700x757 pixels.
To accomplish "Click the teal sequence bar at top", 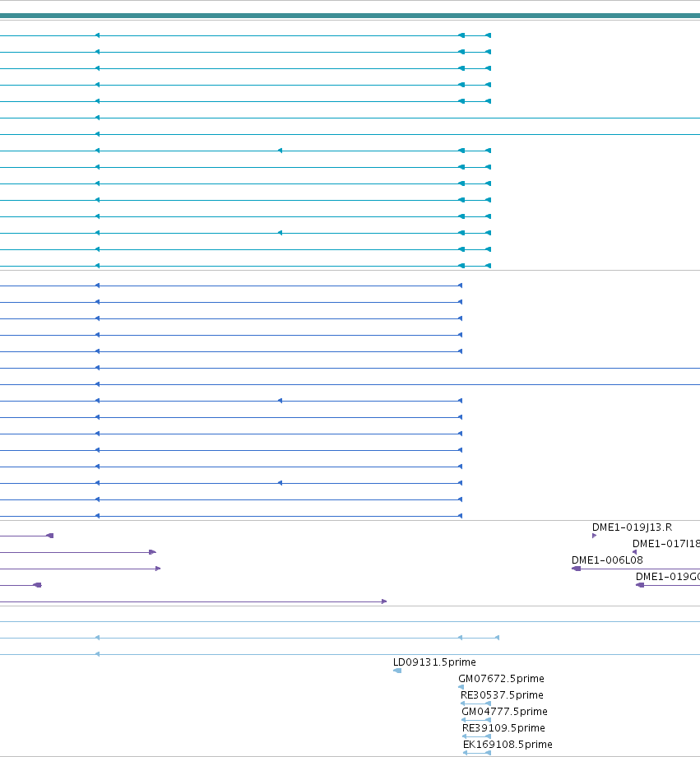I will pyautogui.click(x=350, y=16).
